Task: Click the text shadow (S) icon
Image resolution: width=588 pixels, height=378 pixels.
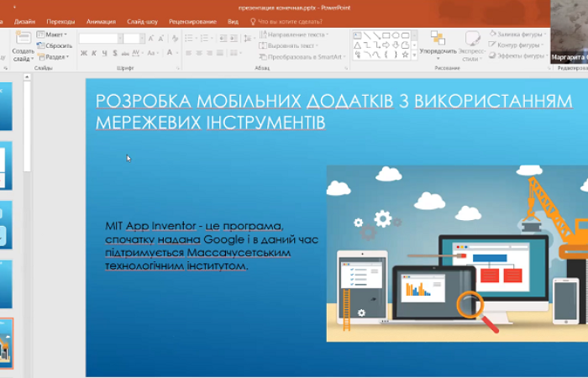Action: (116, 53)
